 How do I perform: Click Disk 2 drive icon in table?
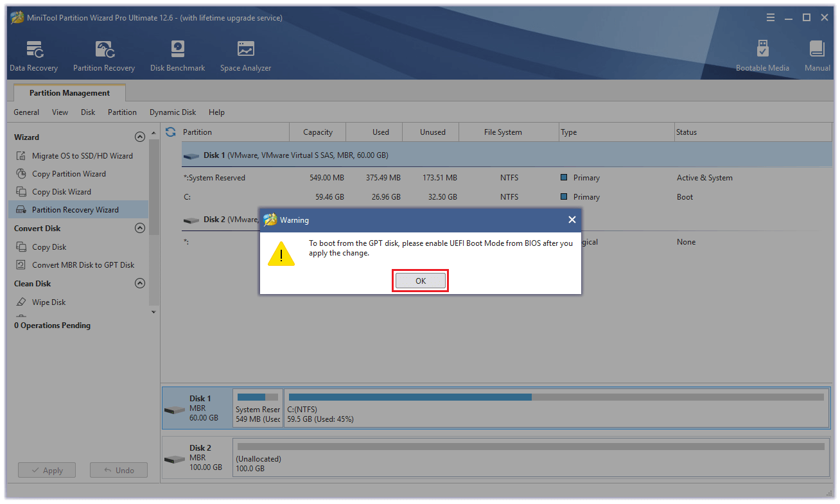[191, 220]
